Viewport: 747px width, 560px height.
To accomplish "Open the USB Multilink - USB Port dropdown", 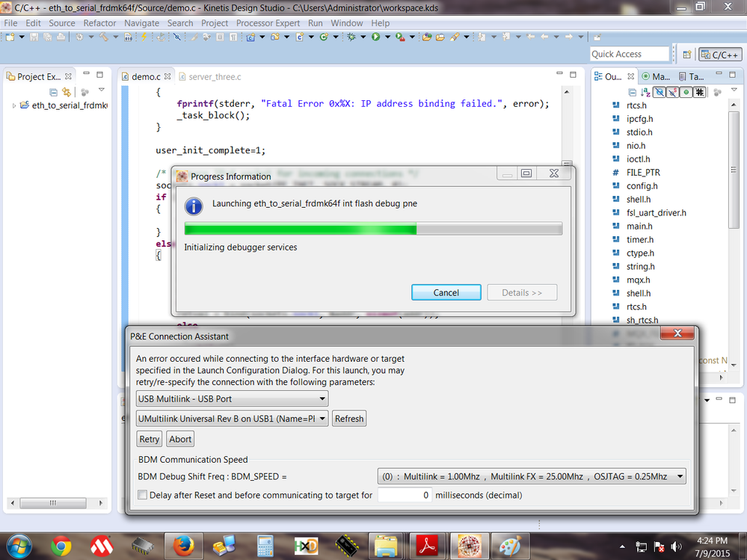I will (232, 399).
